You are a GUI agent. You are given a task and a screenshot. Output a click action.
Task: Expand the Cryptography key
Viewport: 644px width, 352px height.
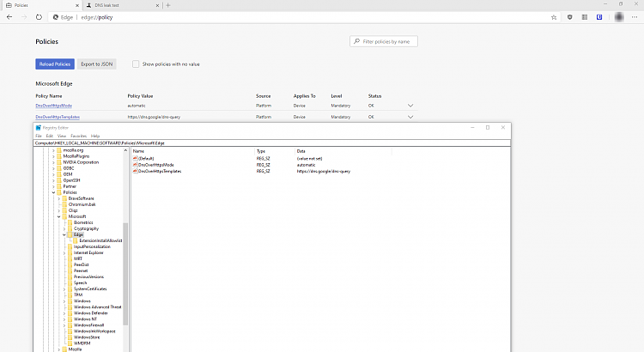tap(64, 228)
